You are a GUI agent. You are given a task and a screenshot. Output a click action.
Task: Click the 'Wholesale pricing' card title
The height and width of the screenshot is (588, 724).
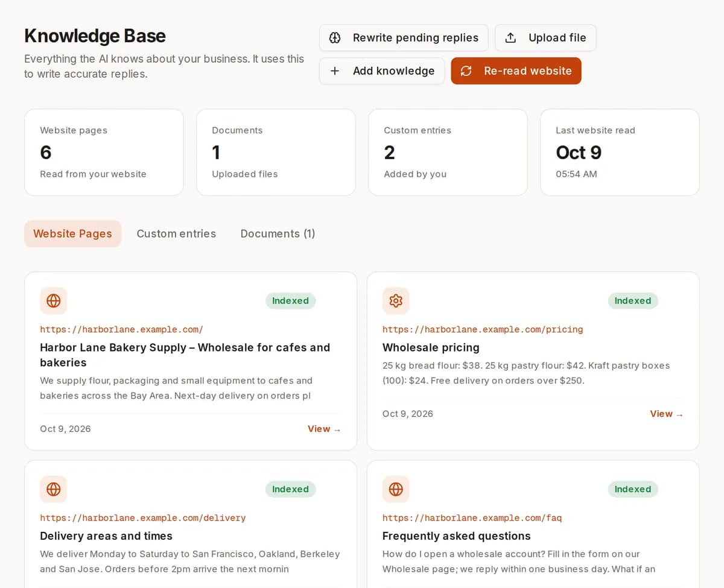[x=431, y=347]
